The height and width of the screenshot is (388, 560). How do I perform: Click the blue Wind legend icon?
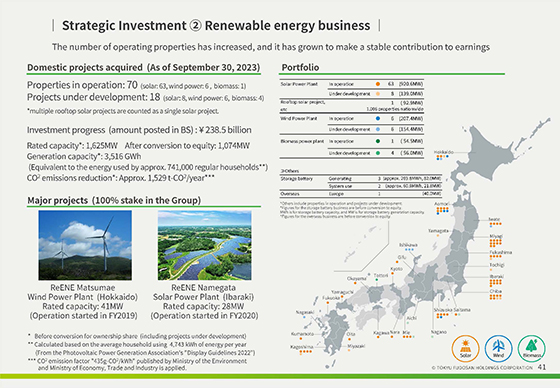[x=499, y=348]
